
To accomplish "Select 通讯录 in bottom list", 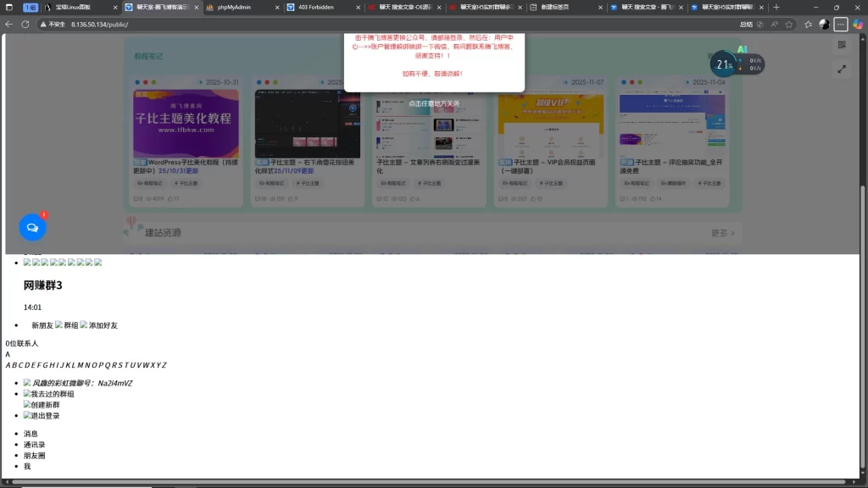I will click(35, 445).
